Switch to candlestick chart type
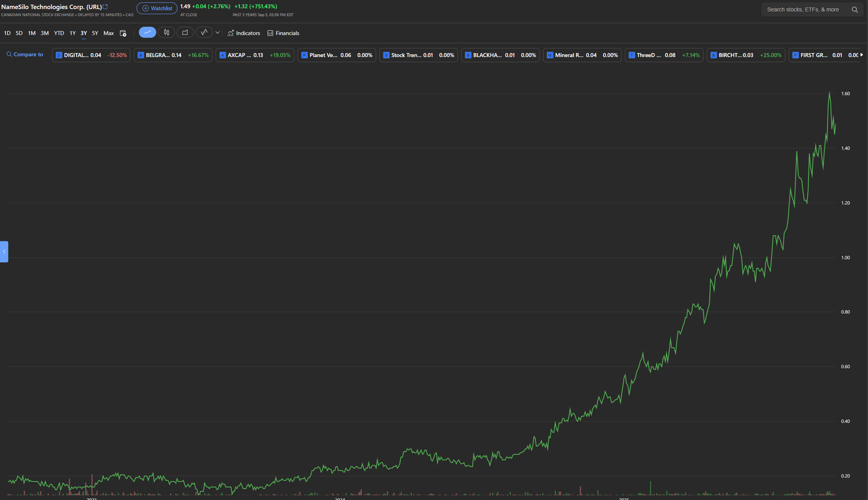 click(x=166, y=33)
